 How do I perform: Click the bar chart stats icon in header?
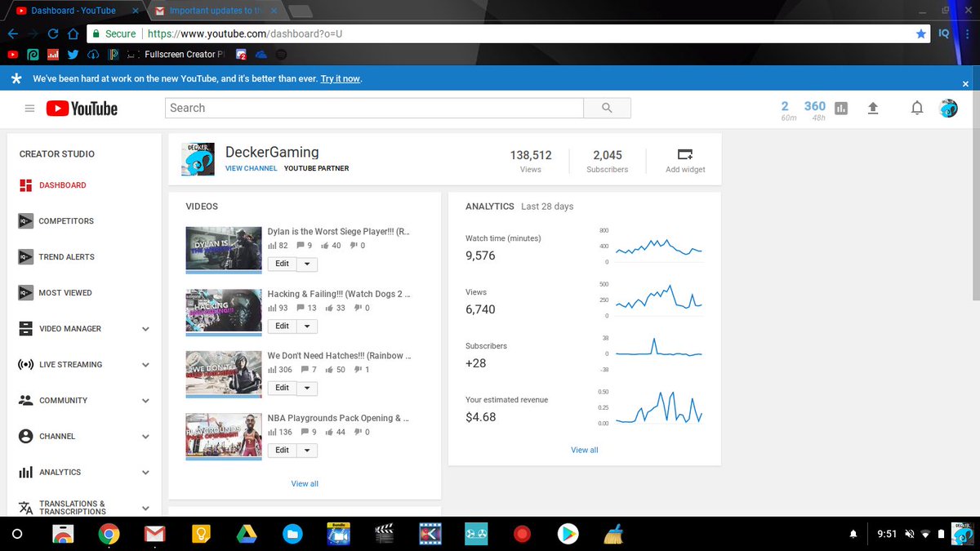coord(841,109)
